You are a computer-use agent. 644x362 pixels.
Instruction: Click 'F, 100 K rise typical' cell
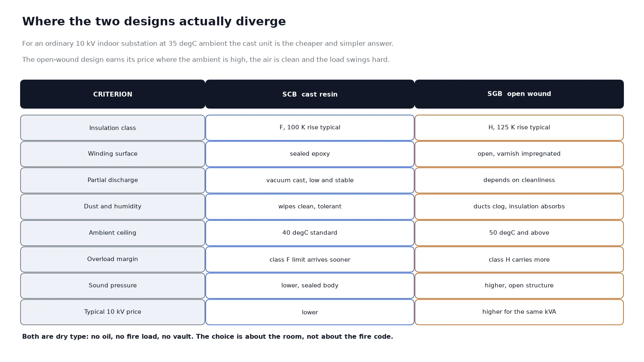coord(310,128)
